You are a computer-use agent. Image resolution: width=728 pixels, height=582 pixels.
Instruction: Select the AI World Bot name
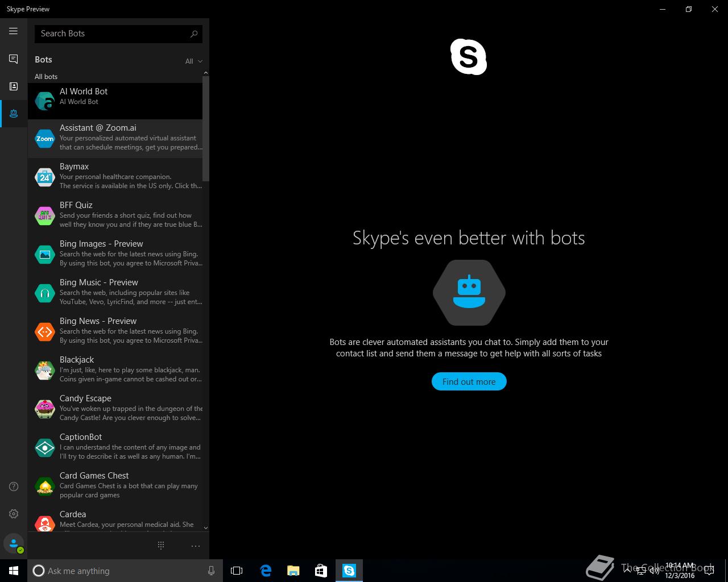[84, 92]
